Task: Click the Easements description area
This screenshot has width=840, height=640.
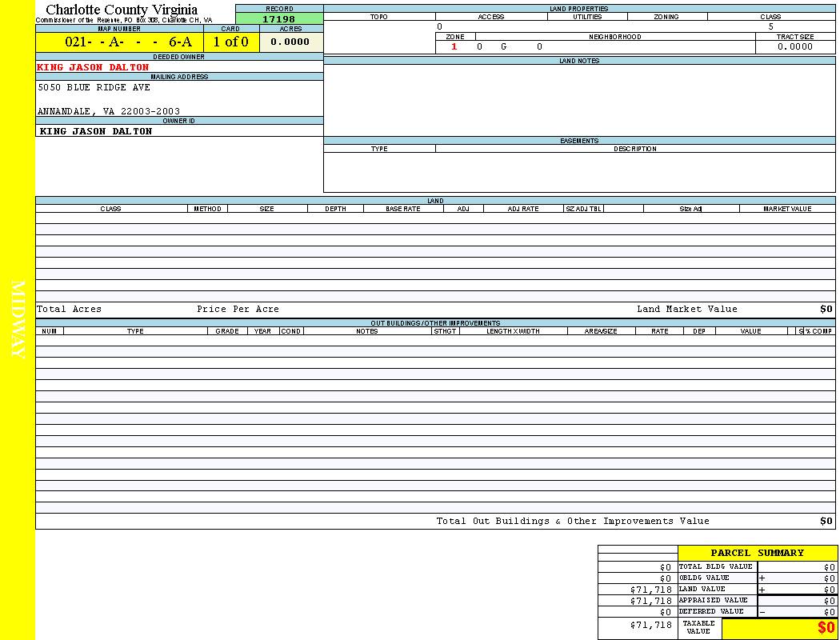Action: point(635,172)
